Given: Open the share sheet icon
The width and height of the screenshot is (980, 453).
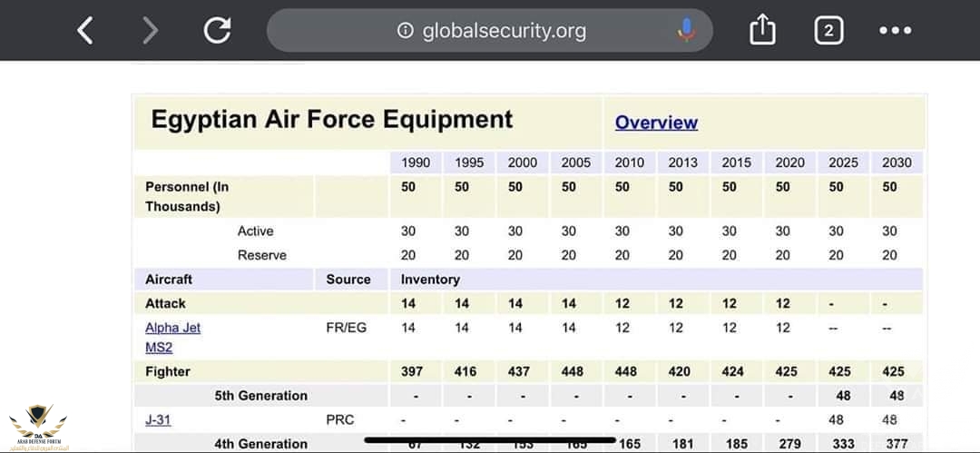Looking at the screenshot, I should tap(762, 31).
